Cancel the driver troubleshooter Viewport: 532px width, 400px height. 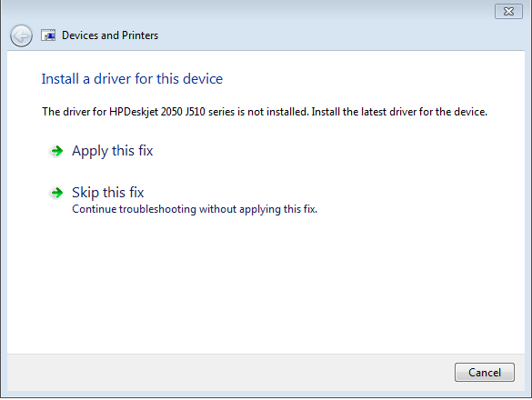[x=484, y=372]
